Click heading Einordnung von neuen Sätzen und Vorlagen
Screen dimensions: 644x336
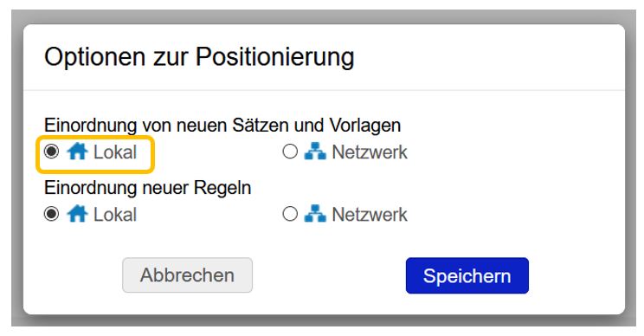pos(222,126)
